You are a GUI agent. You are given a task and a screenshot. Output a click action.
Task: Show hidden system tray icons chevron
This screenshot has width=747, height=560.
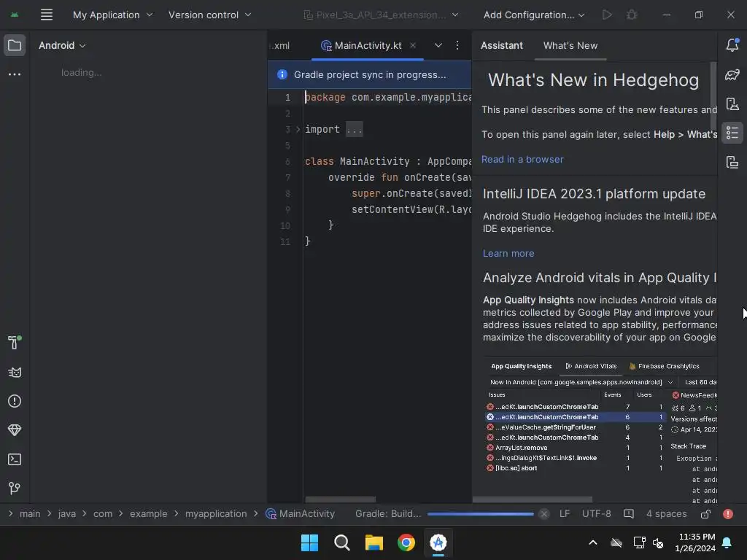tap(593, 542)
